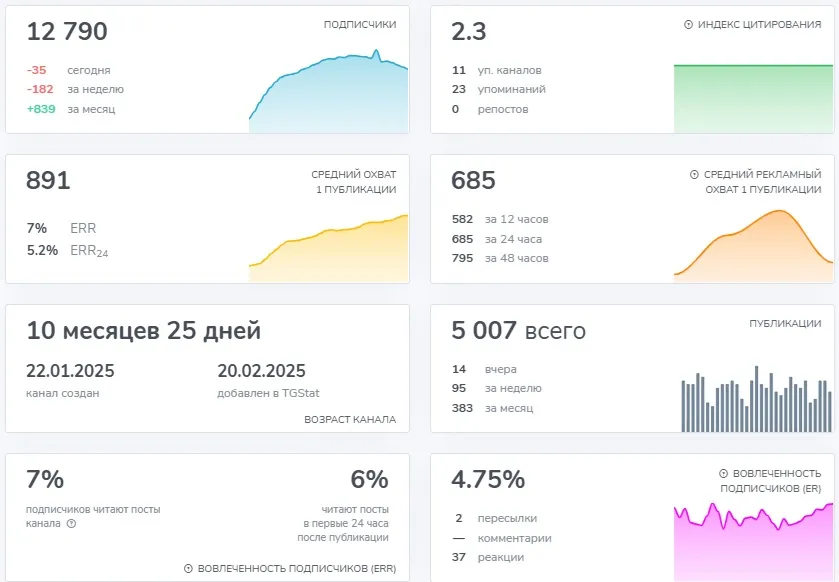This screenshot has height=582, width=839.
Task: Click info icon beside ВОВЛЕЧЕННОСТЬ ПОДПИСЧИКОВ (ER)
Action: pyautogui.click(x=723, y=473)
